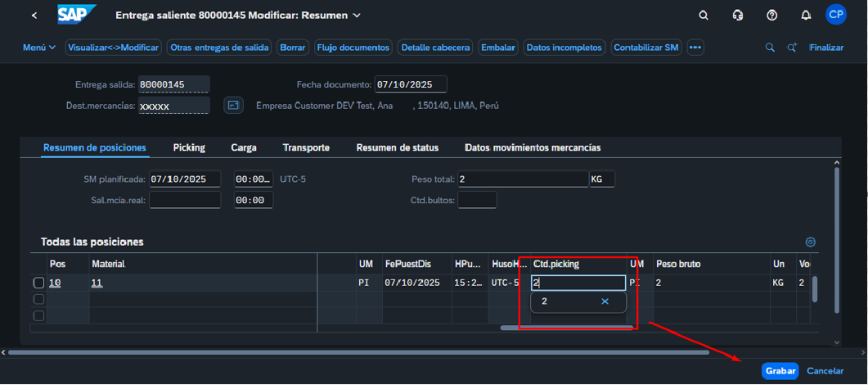Click the help question mark icon
Viewport: 868px width, 385px height.
click(x=772, y=16)
